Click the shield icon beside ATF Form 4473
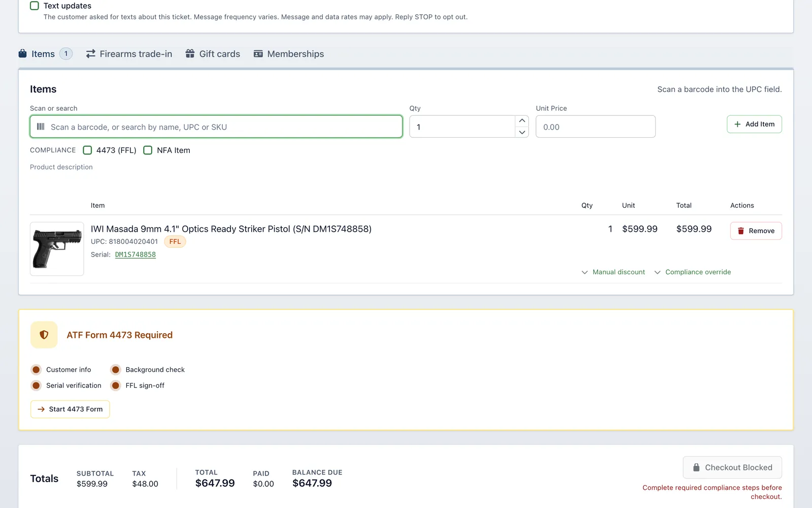This screenshot has width=812, height=508. (44, 335)
